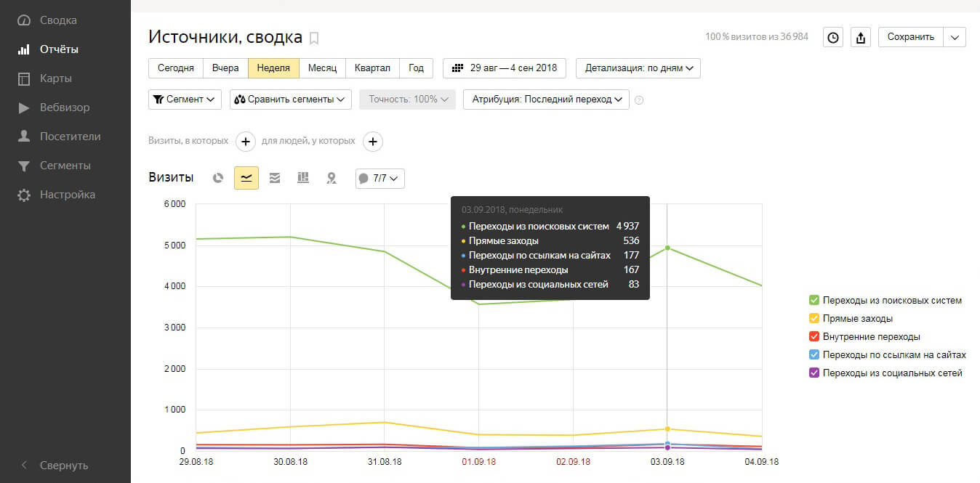Viewport: 980px width, 483px height.
Task: Expand the 'Детализация: по дням' dropdown
Action: [638, 68]
